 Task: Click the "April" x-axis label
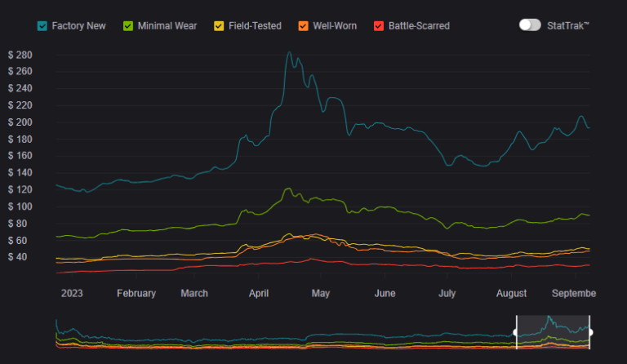(260, 294)
